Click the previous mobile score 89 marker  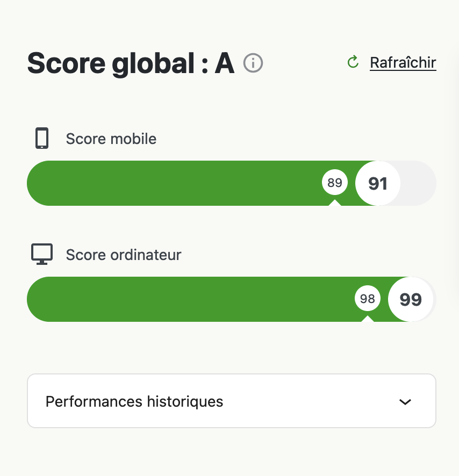pyautogui.click(x=335, y=183)
